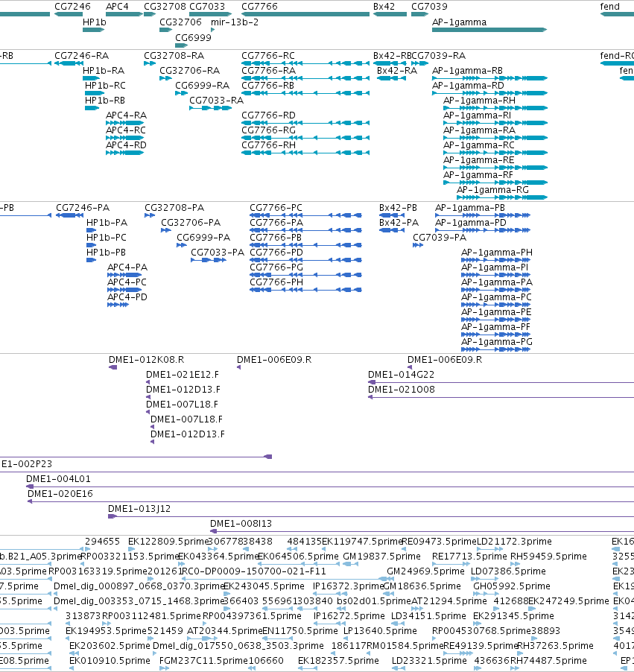Viewport: 634px width, 672px height.
Task: Select EST label RC0-DP0009-150700-021-F11
Action: tap(254, 571)
